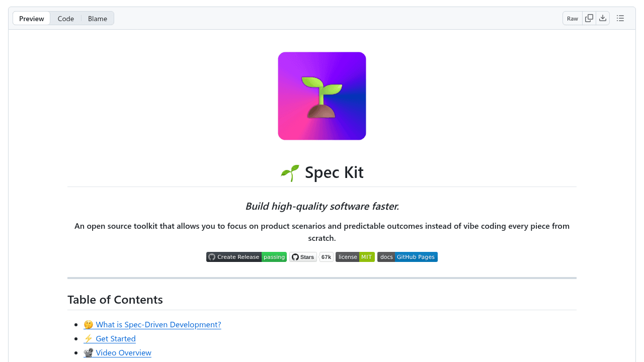Click the Raw button

coord(572,18)
